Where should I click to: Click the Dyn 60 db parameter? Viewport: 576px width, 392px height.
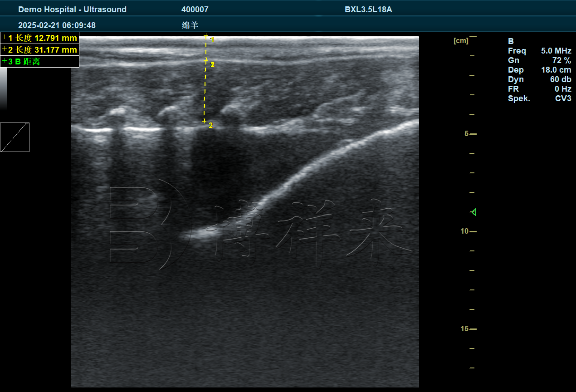coord(539,79)
